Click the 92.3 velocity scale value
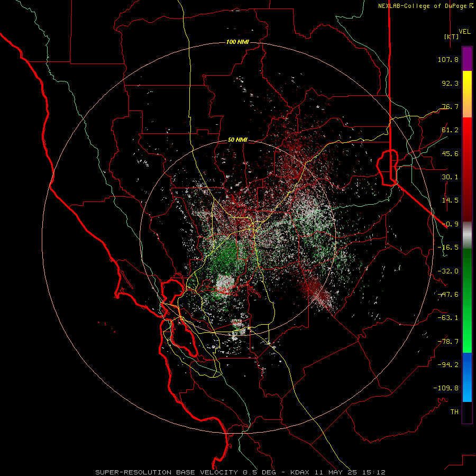 coord(450,83)
